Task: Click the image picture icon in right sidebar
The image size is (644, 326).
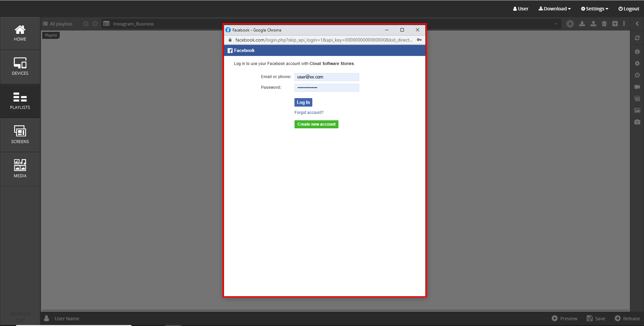Action: [x=637, y=110]
